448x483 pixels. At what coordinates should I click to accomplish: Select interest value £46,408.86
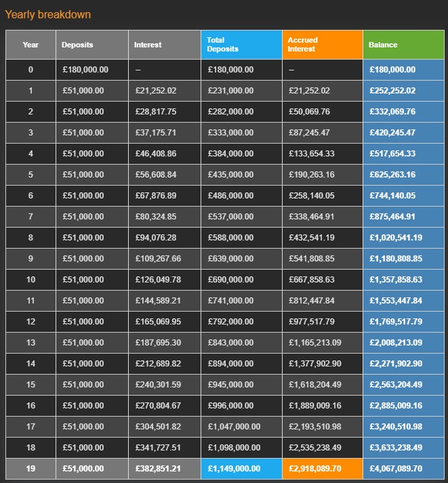[156, 153]
